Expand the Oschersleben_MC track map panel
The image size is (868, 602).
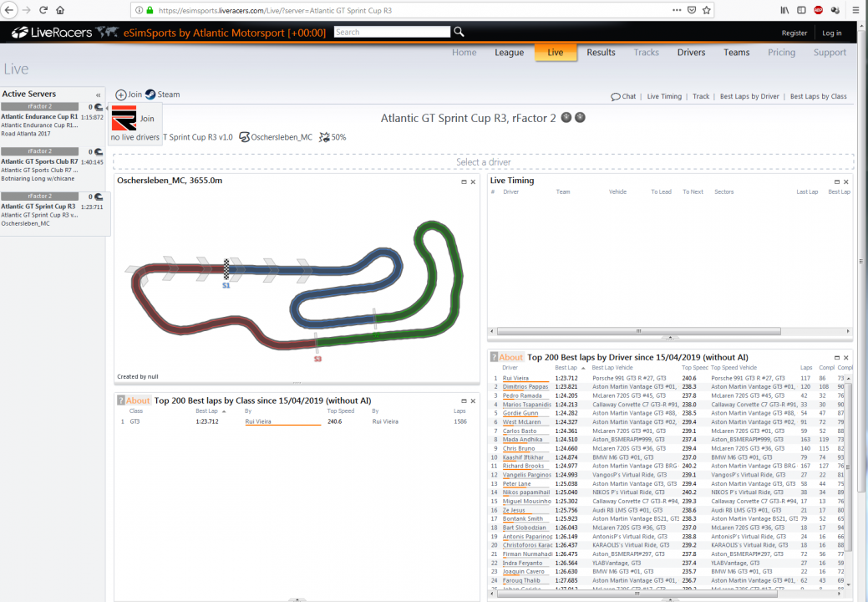(x=464, y=181)
